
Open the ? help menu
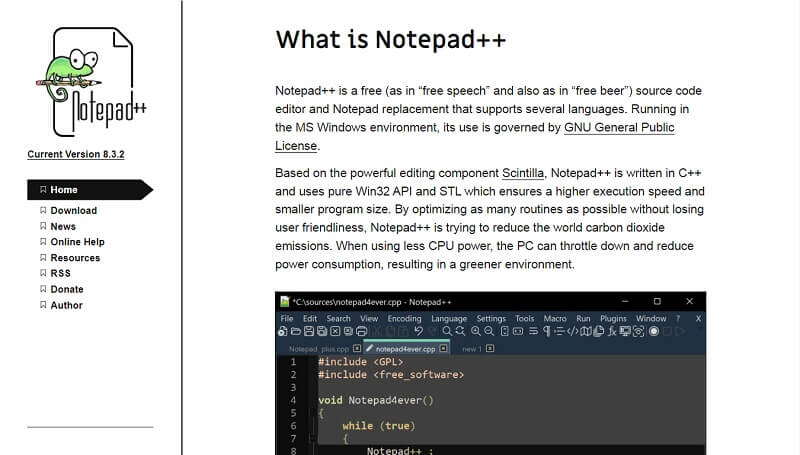(x=678, y=318)
